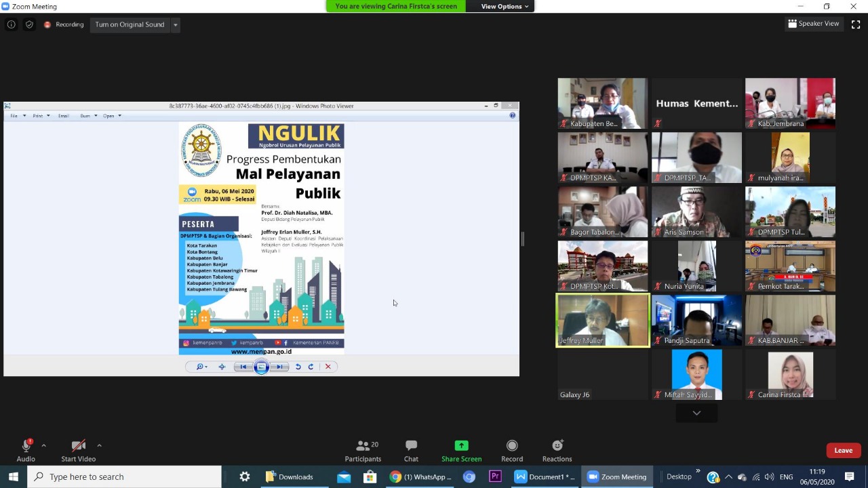This screenshot has width=868, height=488.
Task: Select Nuria Yunita's video thumbnail
Action: (696, 266)
